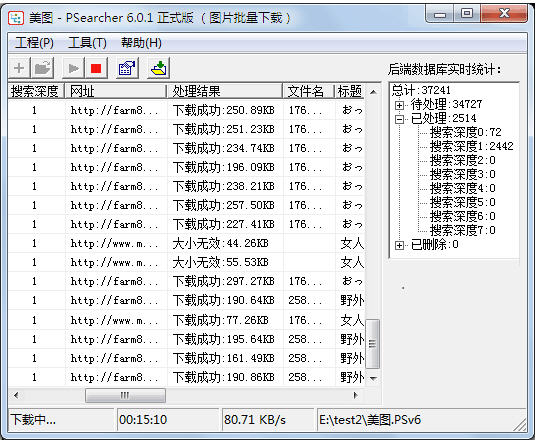The width and height of the screenshot is (536, 440).
Task: Click the PSearcher app icon in title bar
Action: tap(16, 18)
